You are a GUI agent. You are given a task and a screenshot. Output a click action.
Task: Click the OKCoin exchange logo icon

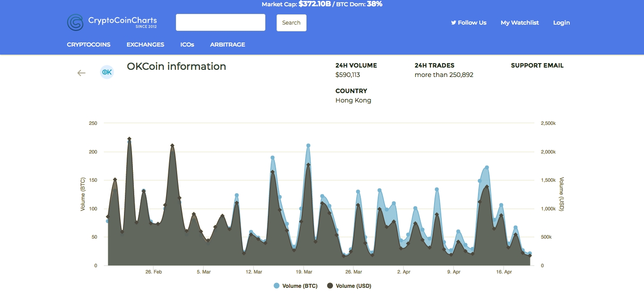[x=107, y=72]
